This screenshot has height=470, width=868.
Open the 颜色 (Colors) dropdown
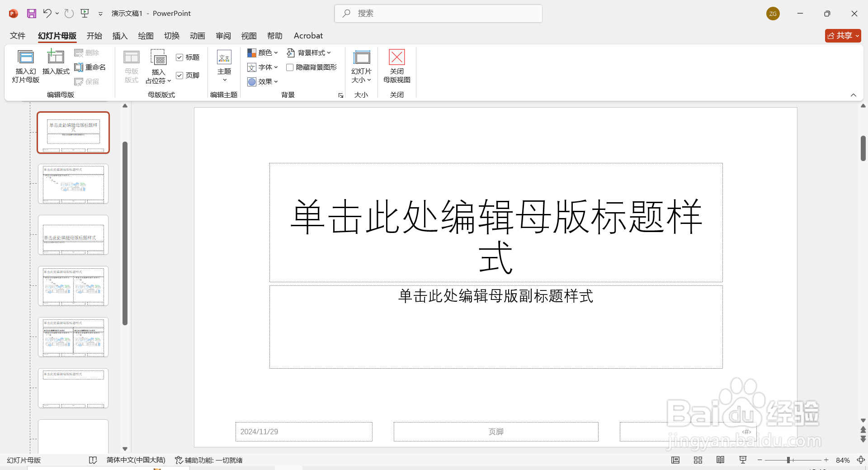pyautogui.click(x=262, y=52)
